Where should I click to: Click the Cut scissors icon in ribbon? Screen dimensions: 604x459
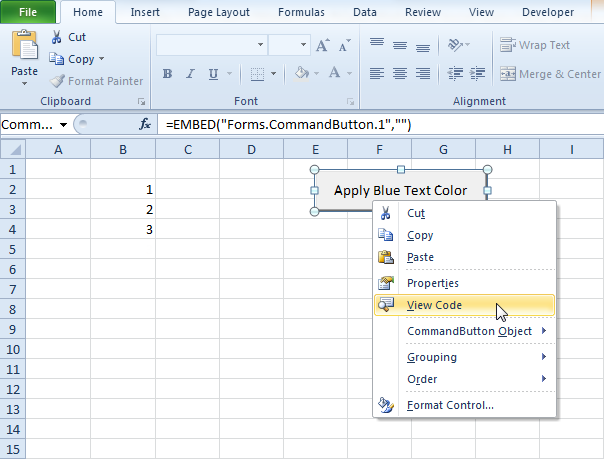[56, 37]
